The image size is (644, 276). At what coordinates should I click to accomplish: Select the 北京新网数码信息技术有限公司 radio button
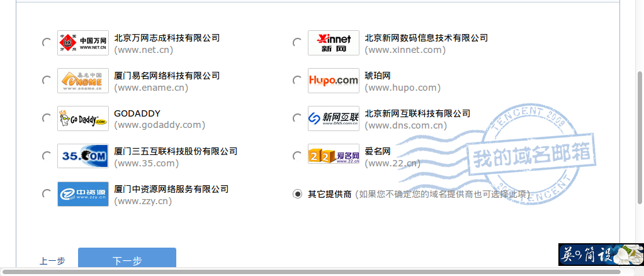pos(297,42)
